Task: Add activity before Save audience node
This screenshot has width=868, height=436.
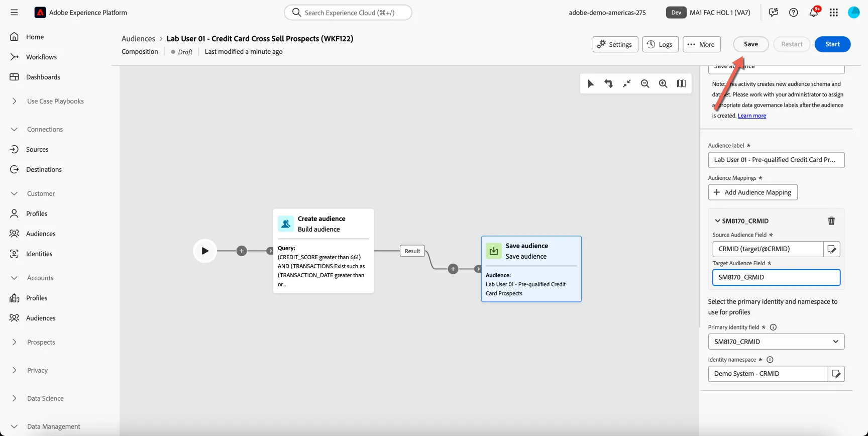Action: pos(453,269)
